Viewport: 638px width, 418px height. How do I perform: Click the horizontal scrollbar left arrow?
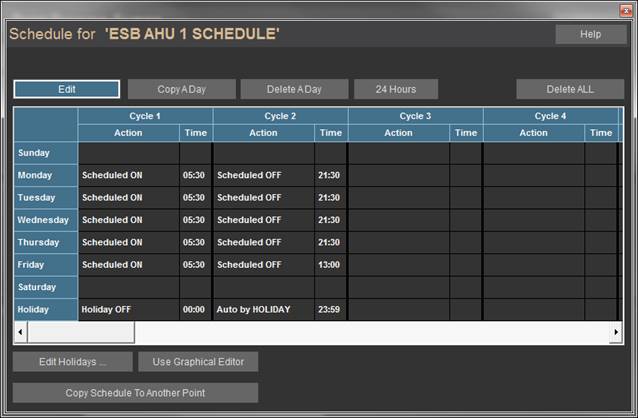(21, 331)
